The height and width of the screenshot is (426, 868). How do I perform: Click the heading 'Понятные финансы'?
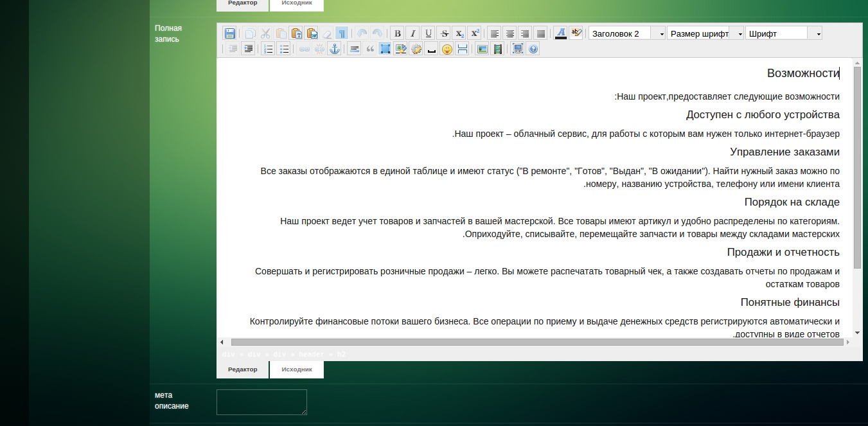(x=790, y=303)
